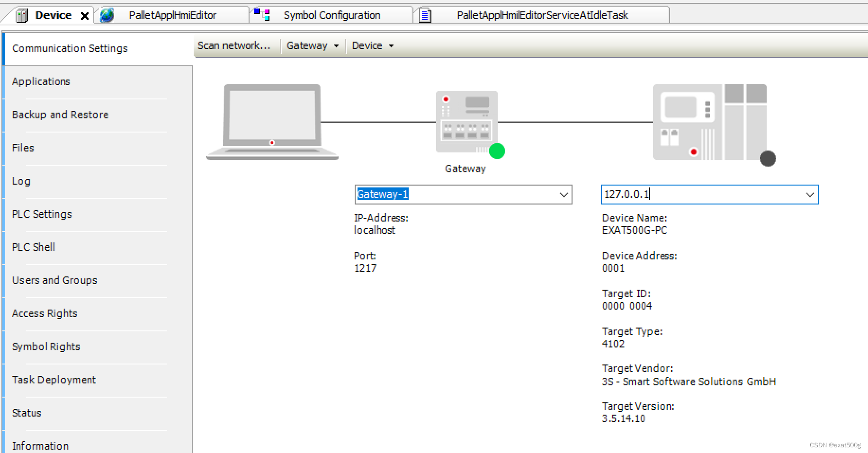Image resolution: width=868 pixels, height=453 pixels.
Task: Click the globe icon on PalletApplHmiEditor tab
Action: click(107, 15)
